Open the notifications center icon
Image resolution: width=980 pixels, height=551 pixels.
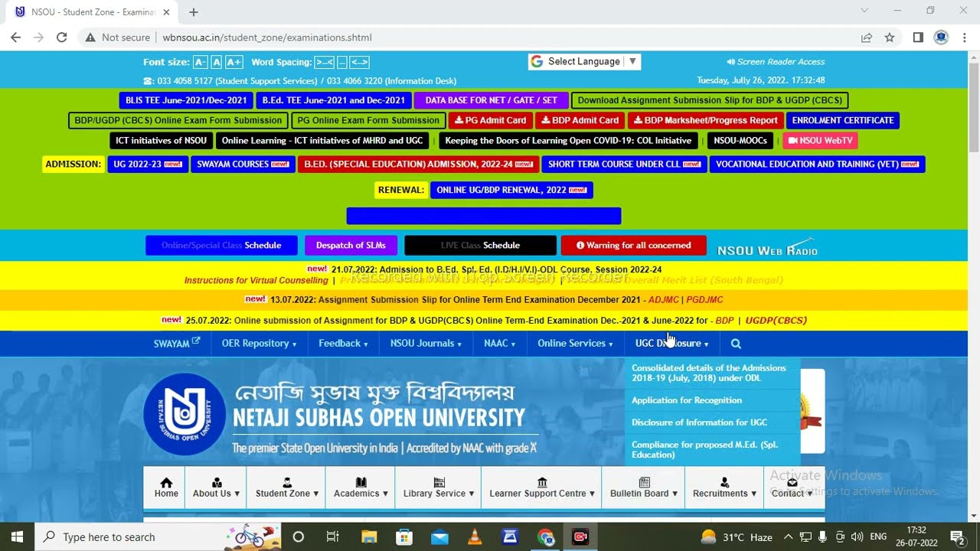[x=957, y=536]
